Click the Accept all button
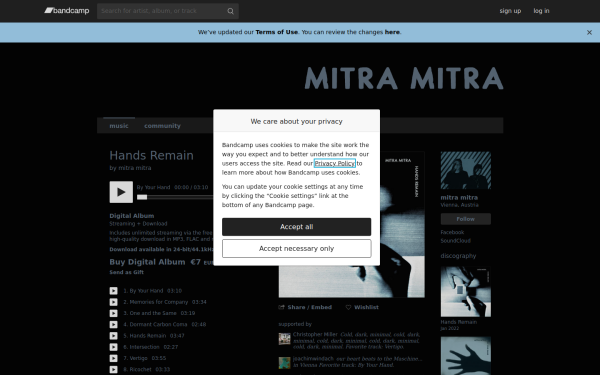 (297, 227)
